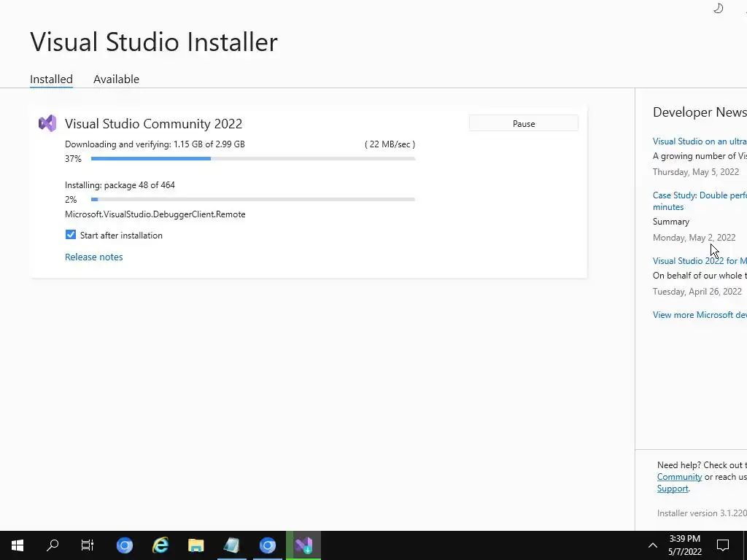Viewport: 747px width, 560px height.
Task: Open the Windows Start menu
Action: point(18,545)
